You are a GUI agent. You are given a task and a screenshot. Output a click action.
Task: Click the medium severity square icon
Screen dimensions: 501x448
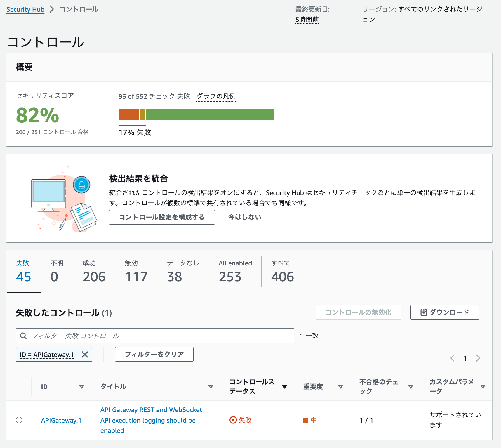pyautogui.click(x=306, y=420)
